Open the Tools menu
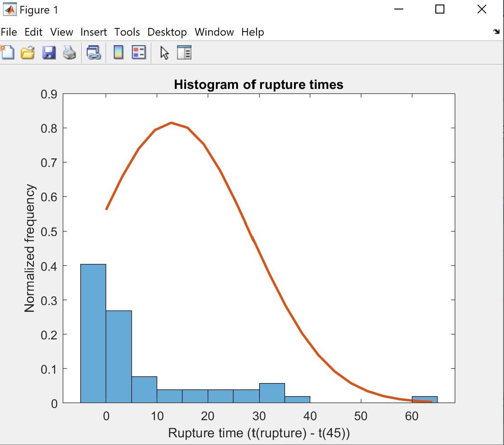The image size is (504, 445). coord(127,32)
